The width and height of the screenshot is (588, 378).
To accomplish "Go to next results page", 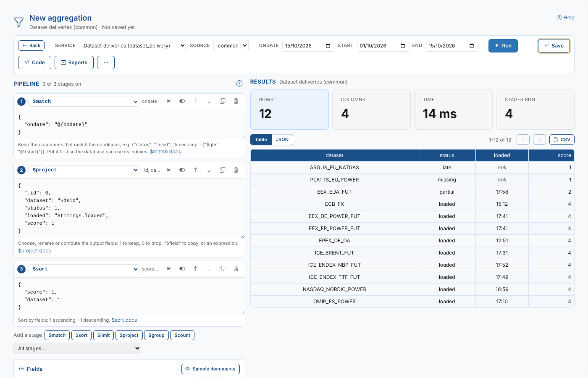I will 539,140.
